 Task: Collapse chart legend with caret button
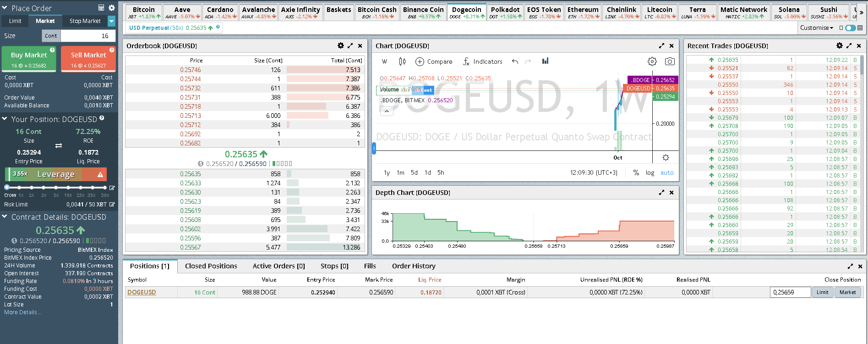point(387,111)
